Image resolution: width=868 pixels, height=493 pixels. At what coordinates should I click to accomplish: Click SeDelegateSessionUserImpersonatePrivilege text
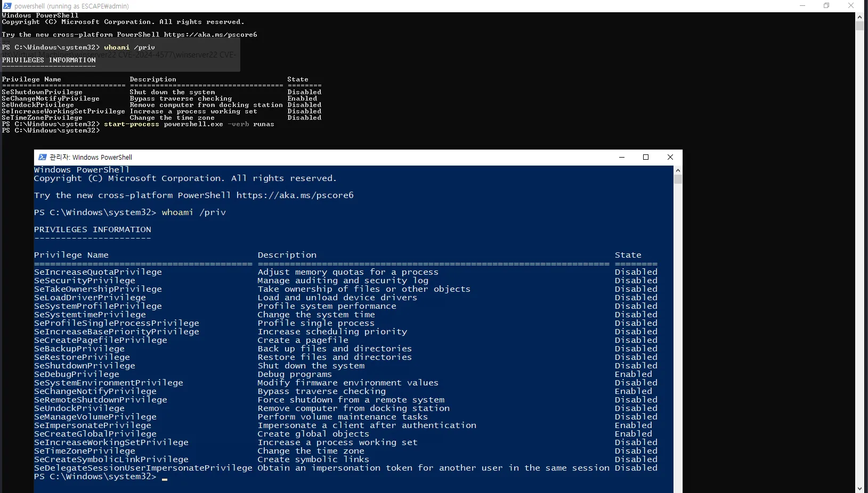143,468
